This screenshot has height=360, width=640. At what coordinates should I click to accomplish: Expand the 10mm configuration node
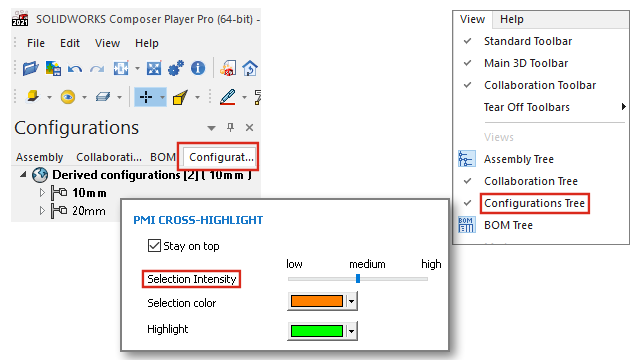42,193
